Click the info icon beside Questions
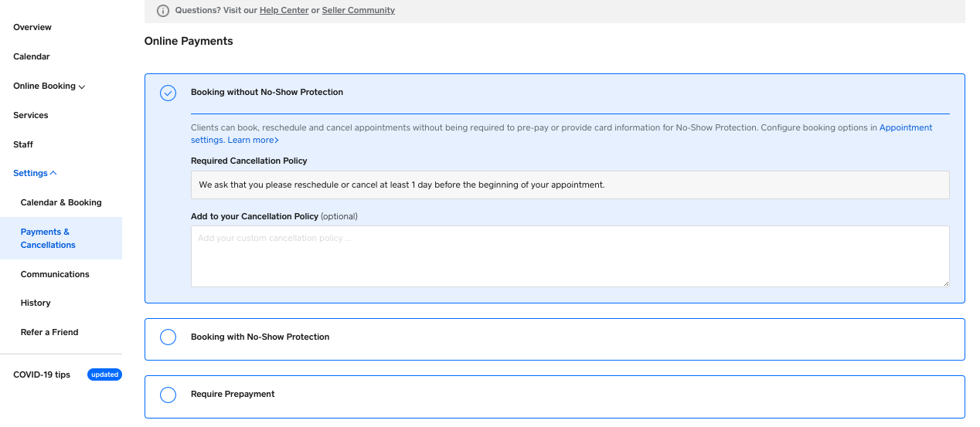 click(x=163, y=11)
